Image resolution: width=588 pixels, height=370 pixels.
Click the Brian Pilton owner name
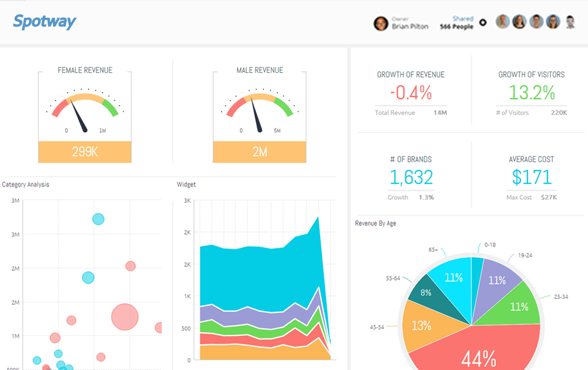(x=410, y=26)
